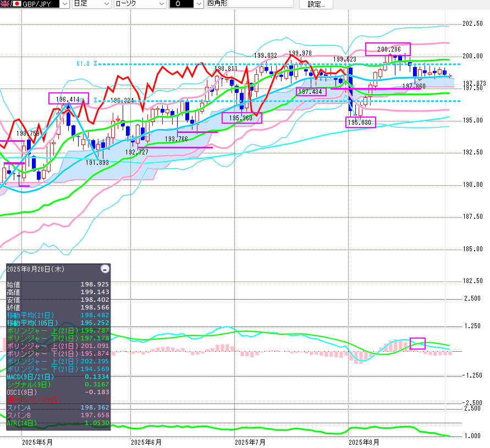
Task: Select the 始値 198.925 row
Action: click(58, 284)
